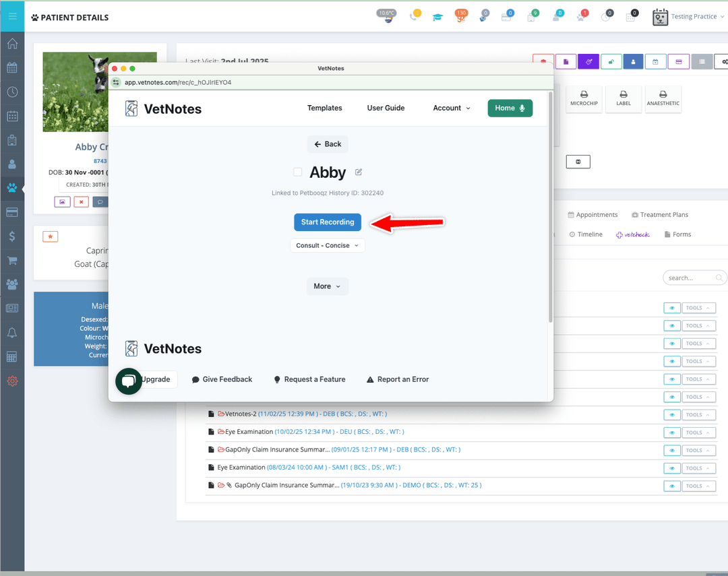Open the paw Patients icon in the sidebar
Viewport: 728px width, 576px height.
tap(12, 188)
